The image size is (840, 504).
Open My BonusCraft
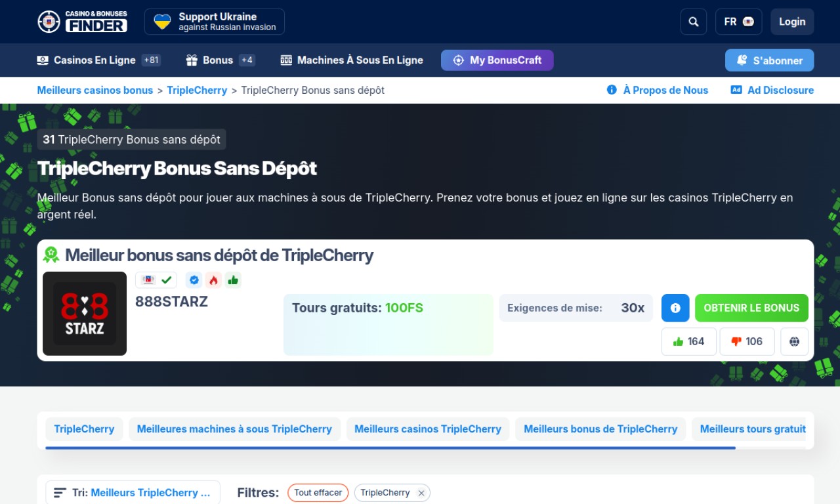coord(497,60)
